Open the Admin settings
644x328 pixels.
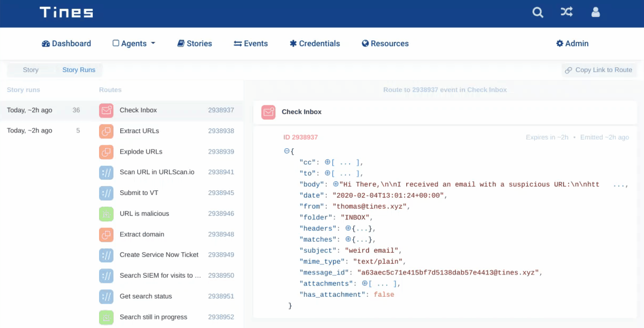572,43
